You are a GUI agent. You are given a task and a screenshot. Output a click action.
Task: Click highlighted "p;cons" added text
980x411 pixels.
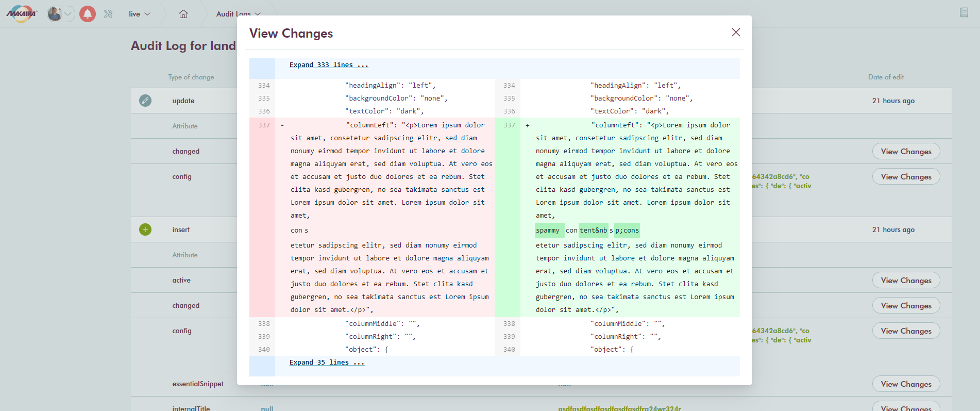click(x=627, y=231)
